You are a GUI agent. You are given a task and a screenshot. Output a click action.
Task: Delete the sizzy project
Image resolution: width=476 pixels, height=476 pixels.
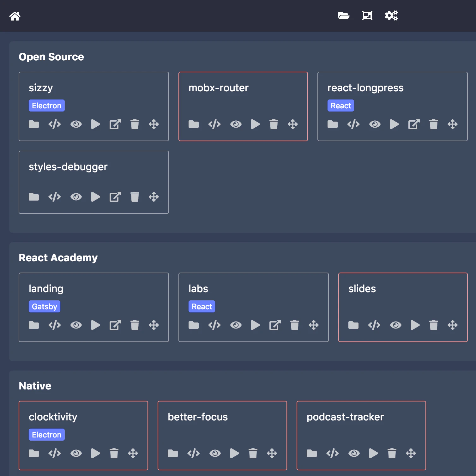(x=135, y=124)
